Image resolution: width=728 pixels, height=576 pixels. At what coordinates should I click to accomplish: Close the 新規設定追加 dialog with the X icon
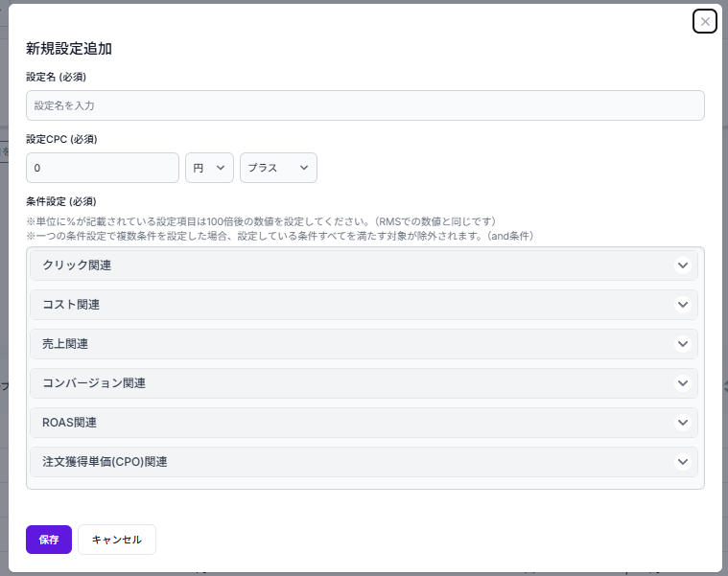click(x=705, y=21)
